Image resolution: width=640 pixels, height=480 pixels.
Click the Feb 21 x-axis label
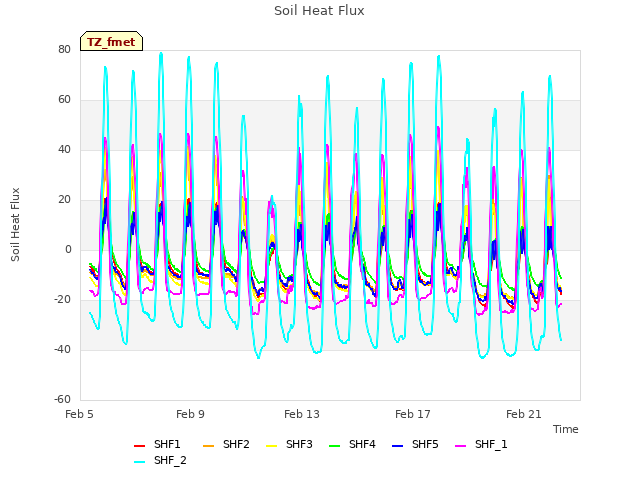click(524, 414)
